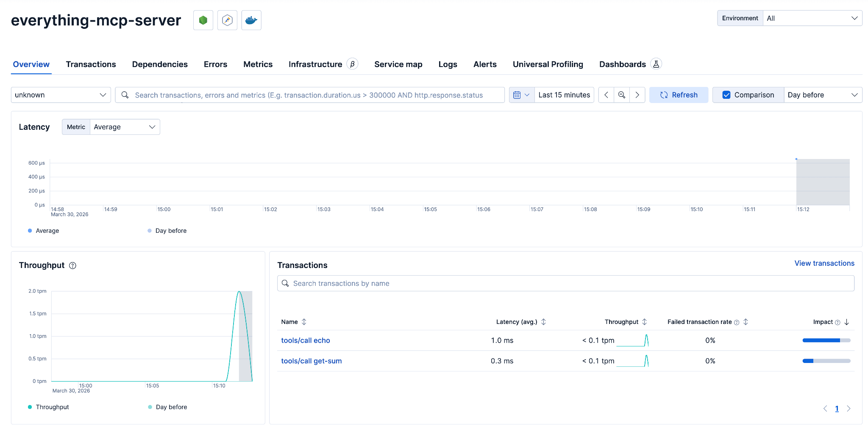Open the latency Metric Average dropdown

click(125, 127)
